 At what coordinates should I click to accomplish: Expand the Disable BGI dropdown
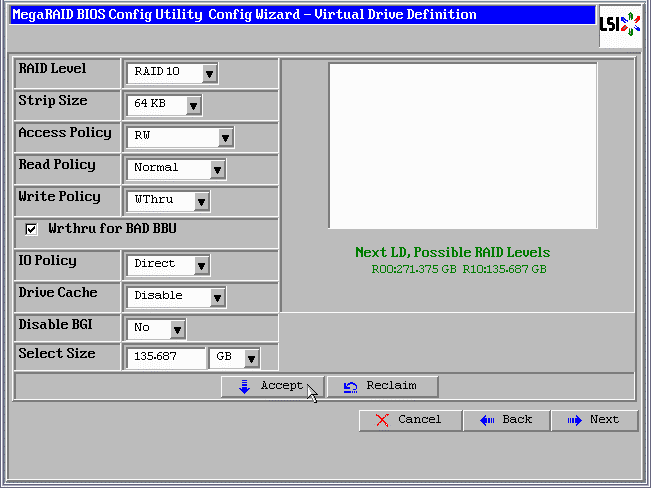(x=177, y=329)
